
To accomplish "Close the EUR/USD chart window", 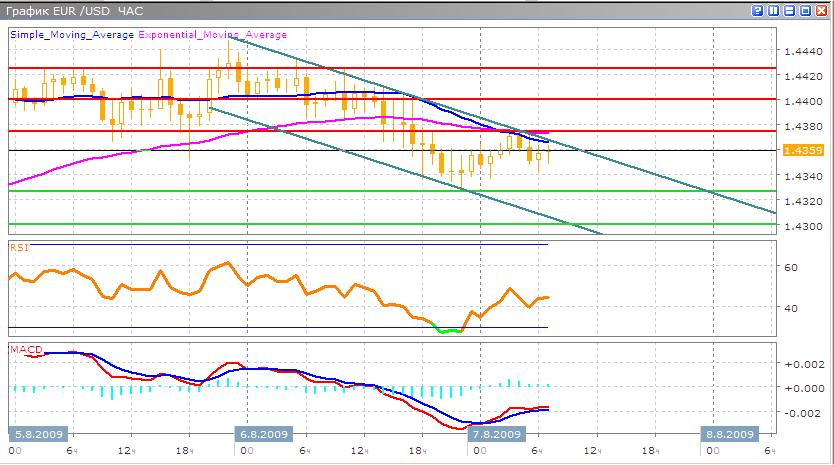I will [x=820, y=10].
